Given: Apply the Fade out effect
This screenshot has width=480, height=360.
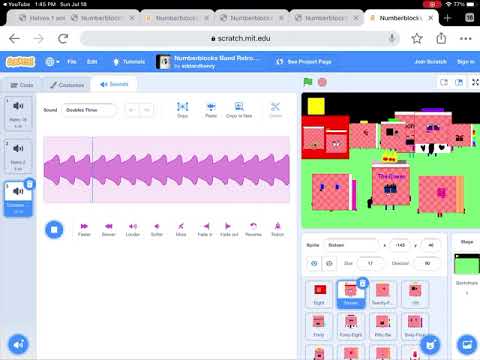Looking at the screenshot, I should [x=229, y=229].
